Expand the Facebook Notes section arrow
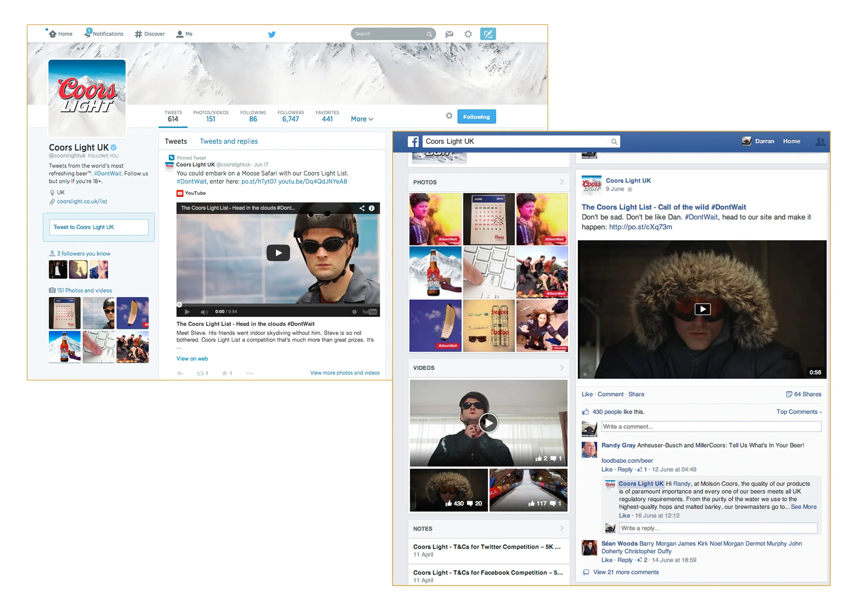This screenshot has height=614, width=868. pyautogui.click(x=562, y=528)
